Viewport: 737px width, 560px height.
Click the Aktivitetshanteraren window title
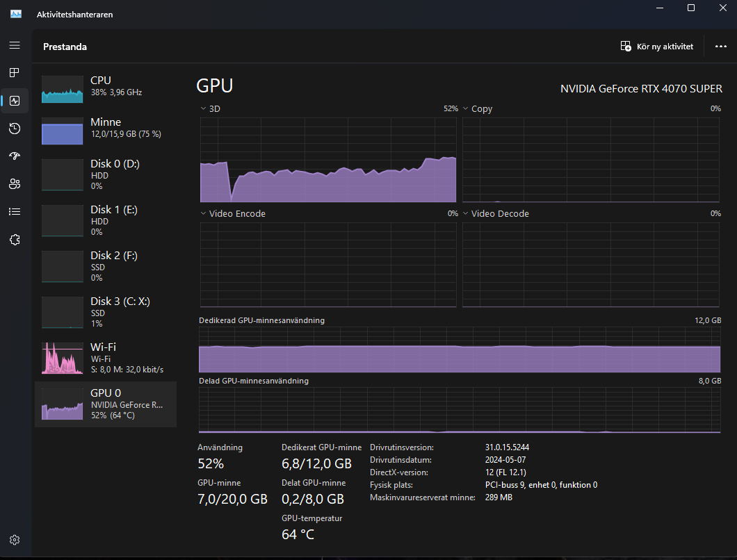coord(74,15)
